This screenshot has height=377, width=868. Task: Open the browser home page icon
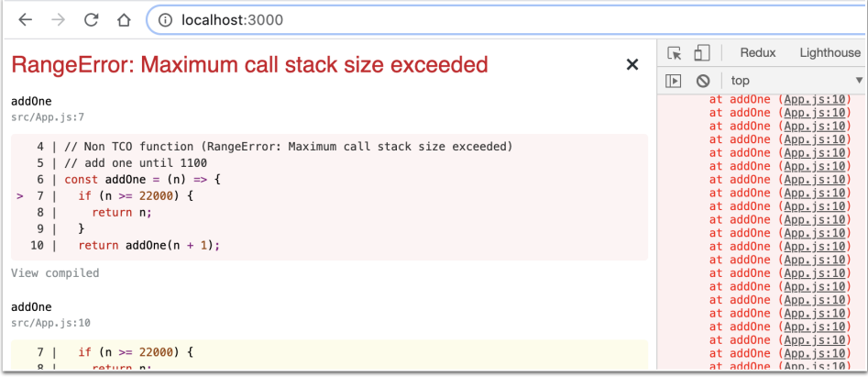point(124,20)
